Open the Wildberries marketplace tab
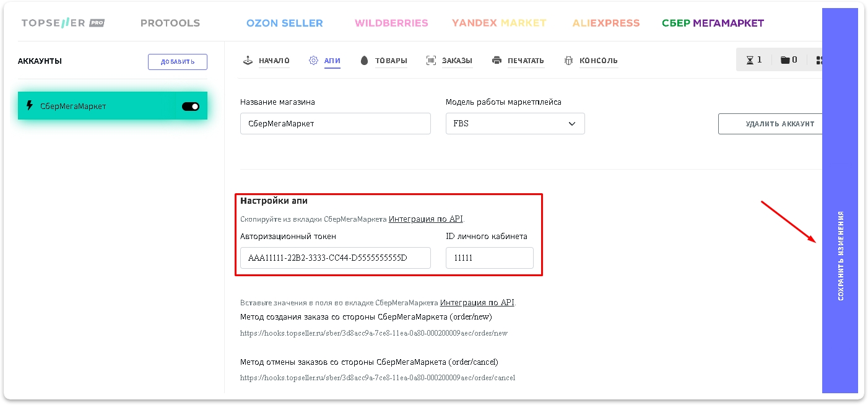Screen dimensions: 868x405 (x=391, y=24)
